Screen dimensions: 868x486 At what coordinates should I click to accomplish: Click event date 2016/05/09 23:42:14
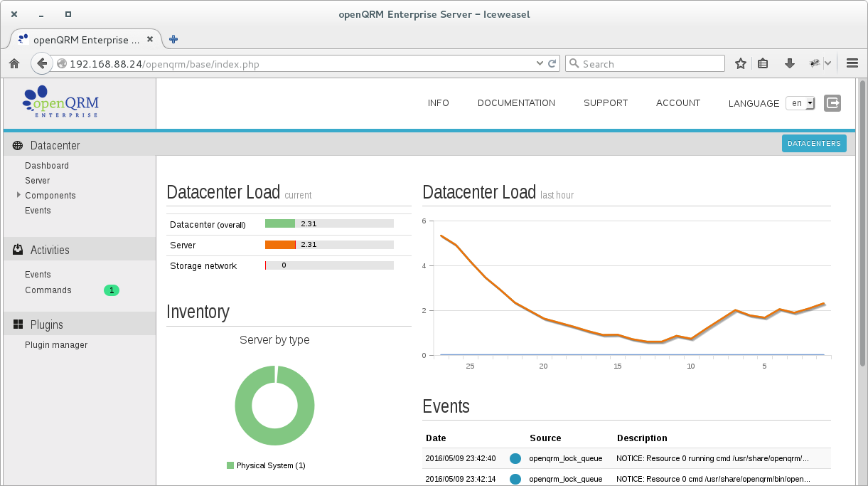pos(461,480)
